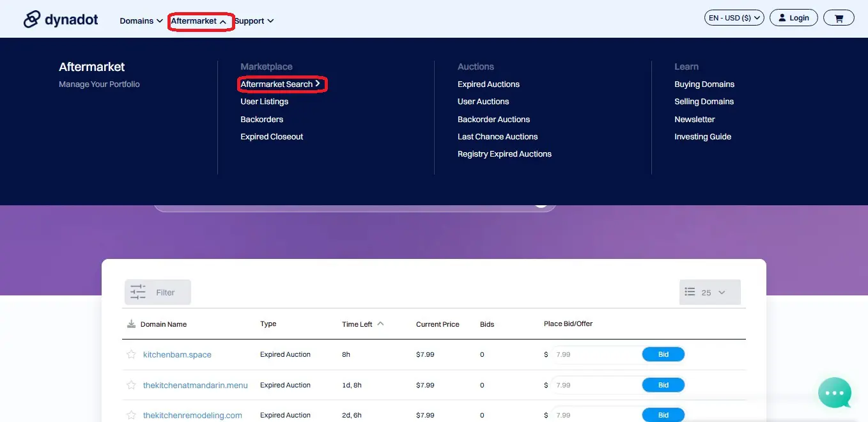Click the download icon beside Domain Name
This screenshot has width=868, height=422.
point(131,324)
